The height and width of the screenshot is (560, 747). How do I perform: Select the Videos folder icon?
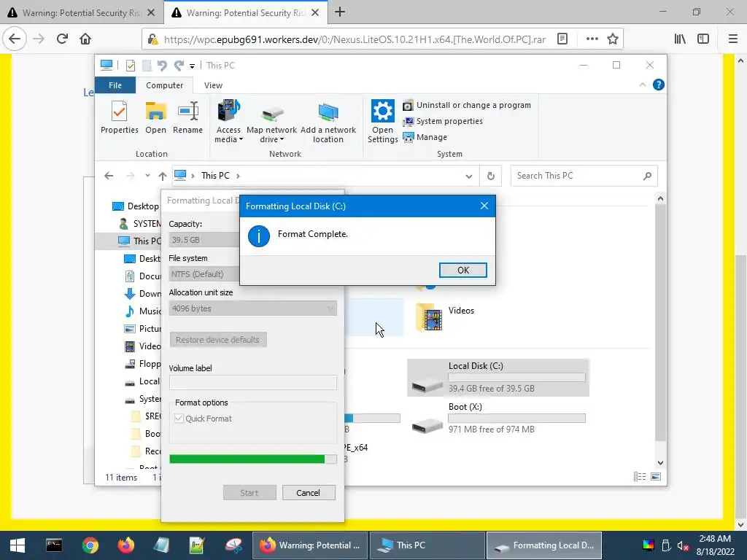point(429,316)
